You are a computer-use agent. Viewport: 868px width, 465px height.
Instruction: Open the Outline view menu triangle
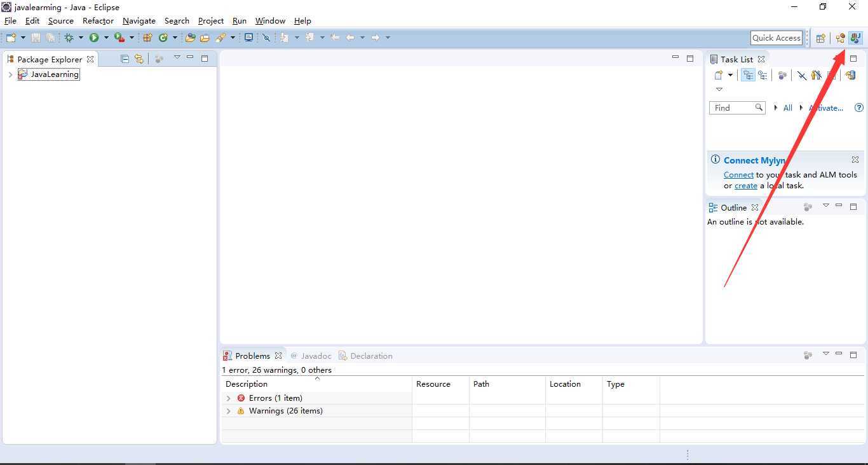coord(826,205)
